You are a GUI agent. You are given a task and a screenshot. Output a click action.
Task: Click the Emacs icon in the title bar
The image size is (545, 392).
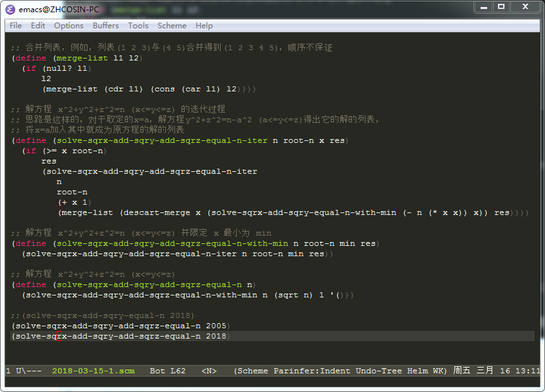pos(10,10)
